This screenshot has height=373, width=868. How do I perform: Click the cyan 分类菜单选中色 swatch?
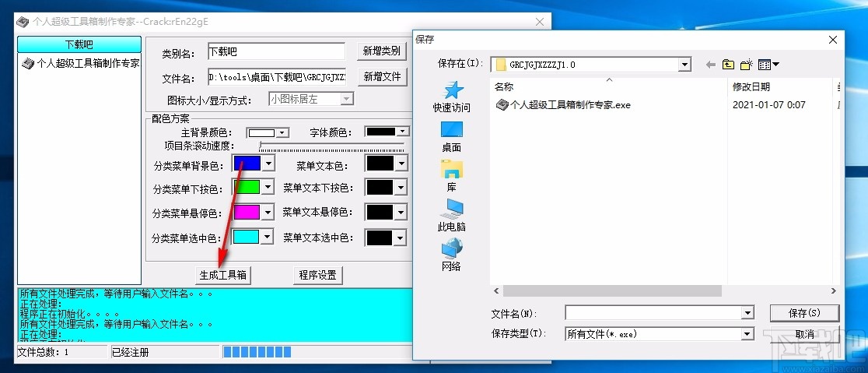[247, 238]
